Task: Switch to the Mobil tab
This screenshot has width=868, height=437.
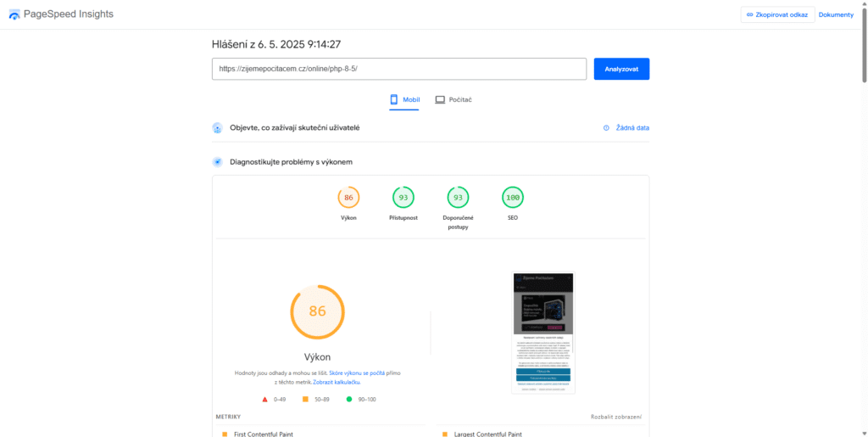Action: 404,100
